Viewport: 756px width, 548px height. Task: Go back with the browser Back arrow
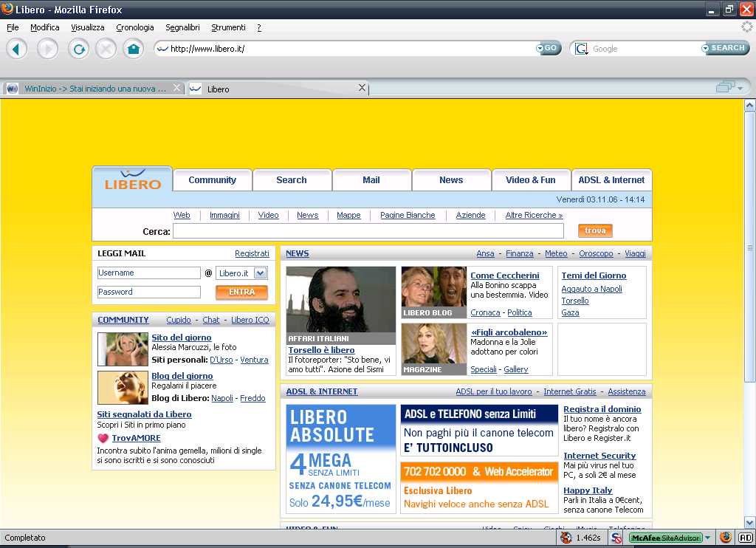pyautogui.click(x=17, y=49)
